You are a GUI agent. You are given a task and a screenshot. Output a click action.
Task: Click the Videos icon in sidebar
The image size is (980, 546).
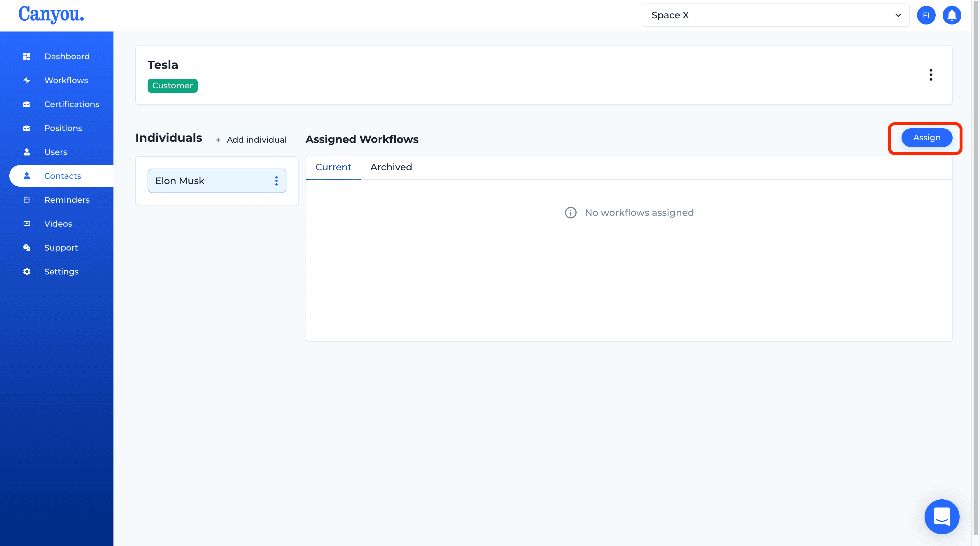click(27, 223)
